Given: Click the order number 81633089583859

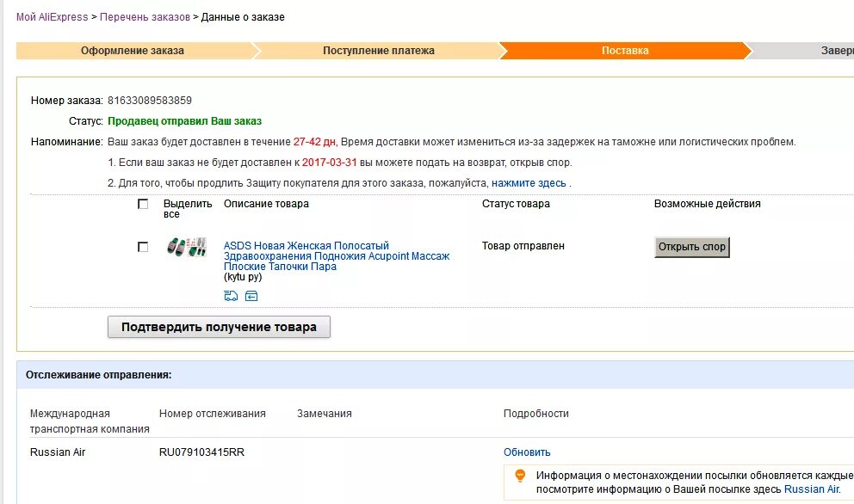Looking at the screenshot, I should pos(150,100).
